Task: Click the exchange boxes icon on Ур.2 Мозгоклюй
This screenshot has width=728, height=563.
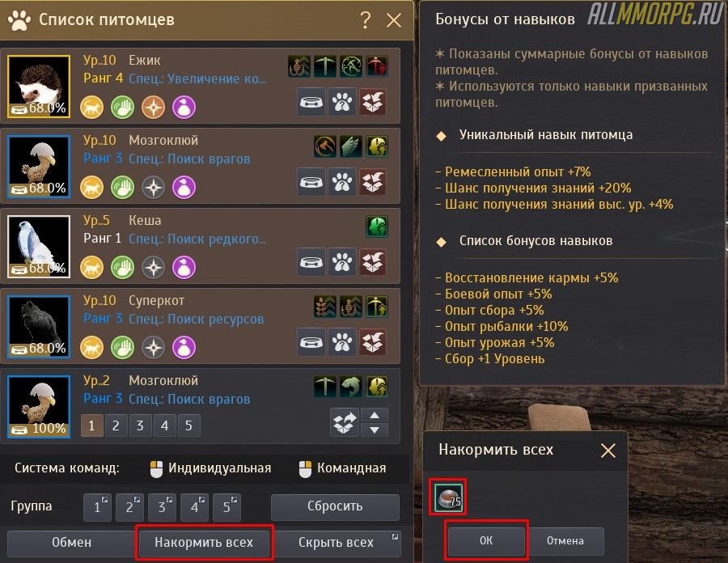Action: click(x=345, y=422)
